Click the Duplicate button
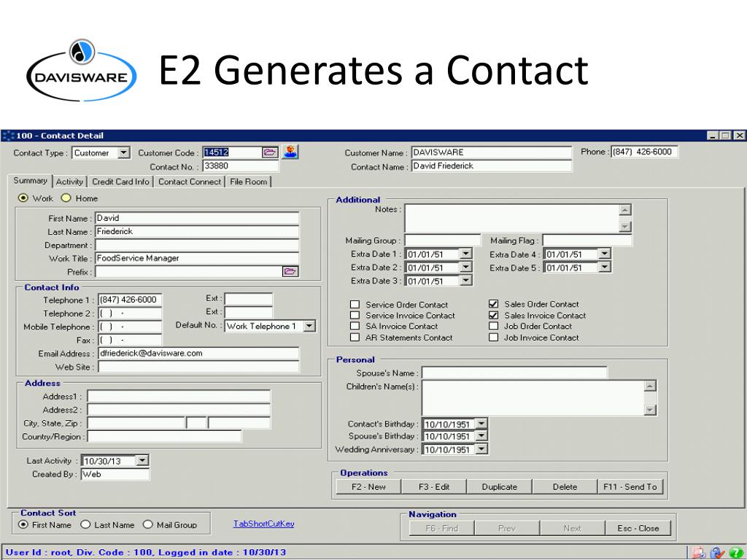This screenshot has height=560, width=747. click(499, 486)
